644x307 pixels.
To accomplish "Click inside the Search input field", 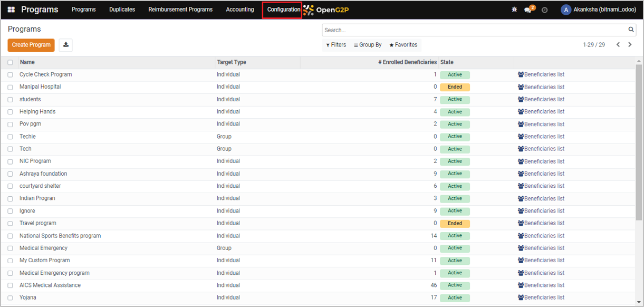I will click(x=475, y=30).
